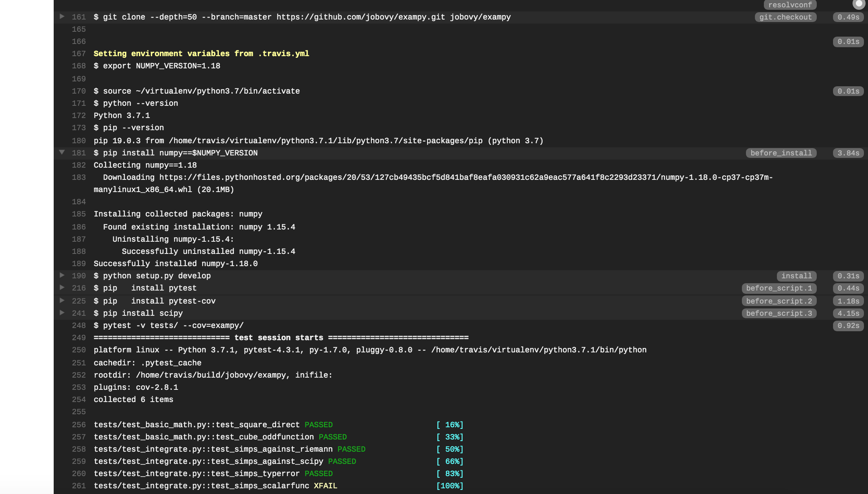Click the 4.15s duration badge

pyautogui.click(x=848, y=313)
